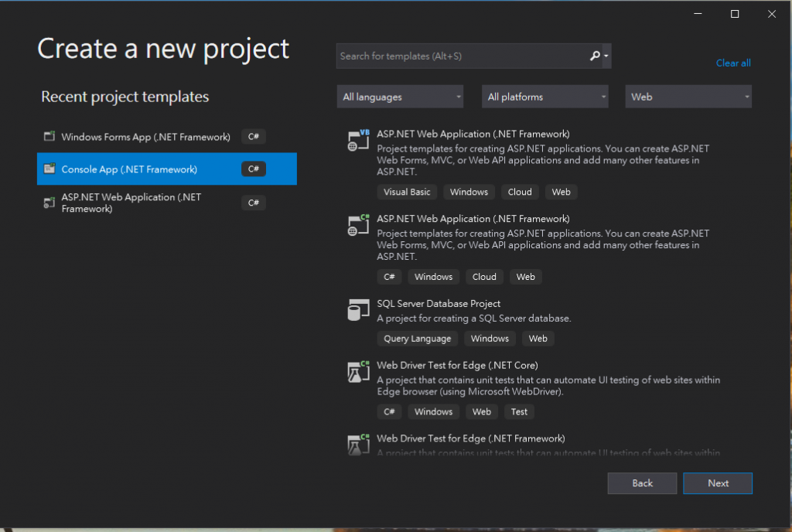The image size is (792, 532).
Task: Select Windows Forms App (.NET Framework) recent template
Action: coord(167,137)
